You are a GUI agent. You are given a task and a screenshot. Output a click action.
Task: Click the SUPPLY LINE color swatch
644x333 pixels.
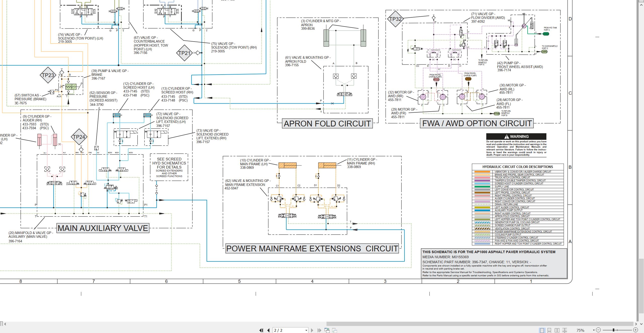[482, 186]
